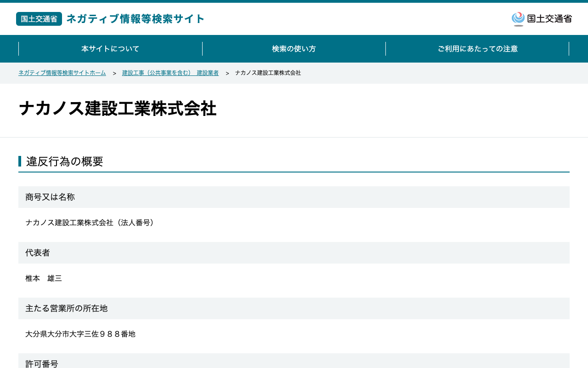Go to ネガティブ情報等検索サイトホーム breadcrumb link

(x=62, y=73)
